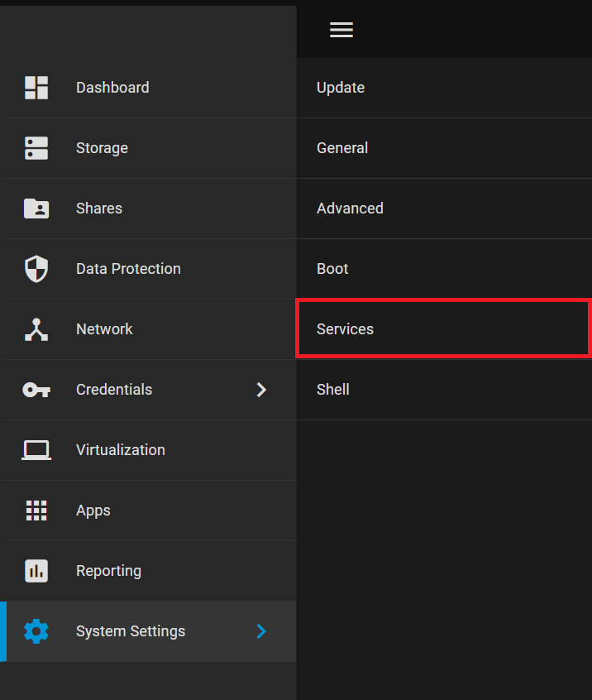Open the Shell entry

444,390
